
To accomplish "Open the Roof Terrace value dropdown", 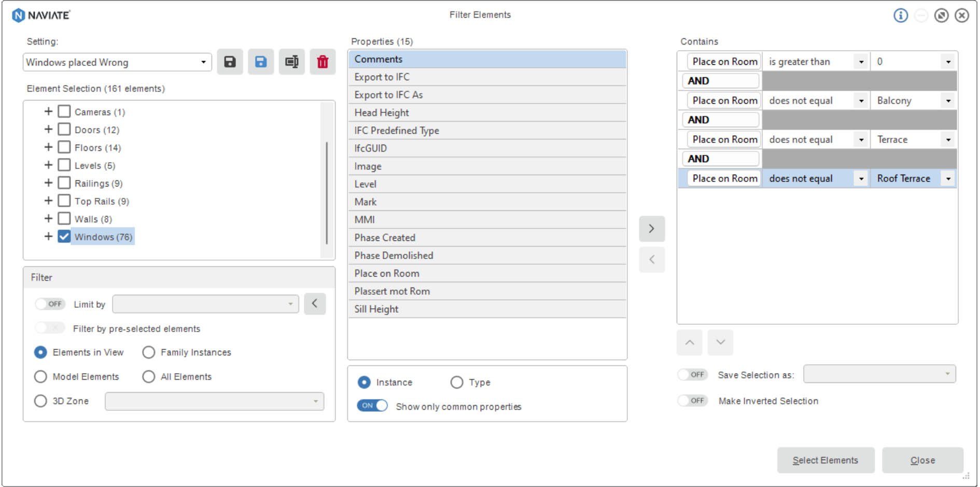I will pyautogui.click(x=948, y=178).
